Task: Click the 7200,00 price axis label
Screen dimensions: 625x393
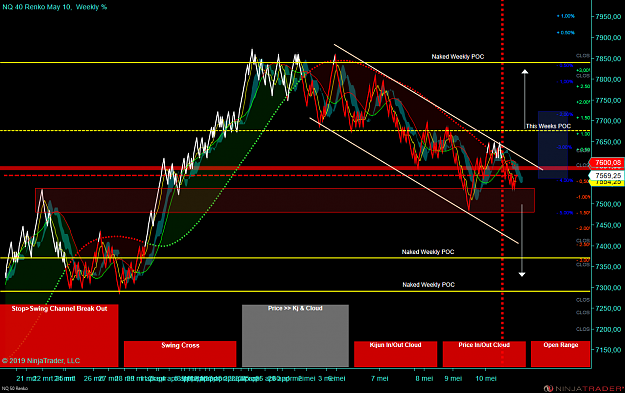Action: (x=608, y=329)
